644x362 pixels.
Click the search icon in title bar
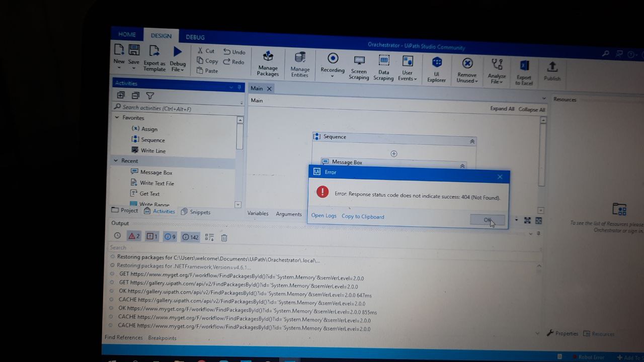(x=606, y=54)
